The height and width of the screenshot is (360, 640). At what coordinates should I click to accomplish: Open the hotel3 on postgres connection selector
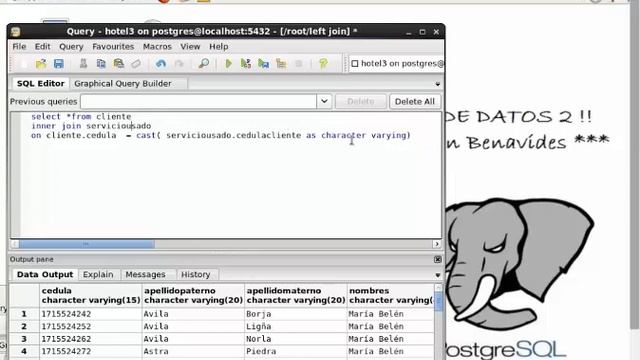tap(397, 64)
